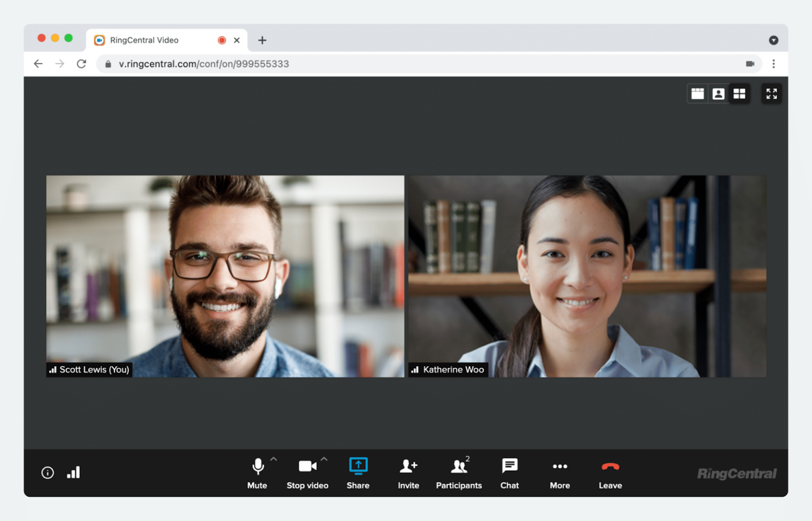Open the browser tab search dropdown
Viewport: 812px width, 521px height.
(x=773, y=40)
